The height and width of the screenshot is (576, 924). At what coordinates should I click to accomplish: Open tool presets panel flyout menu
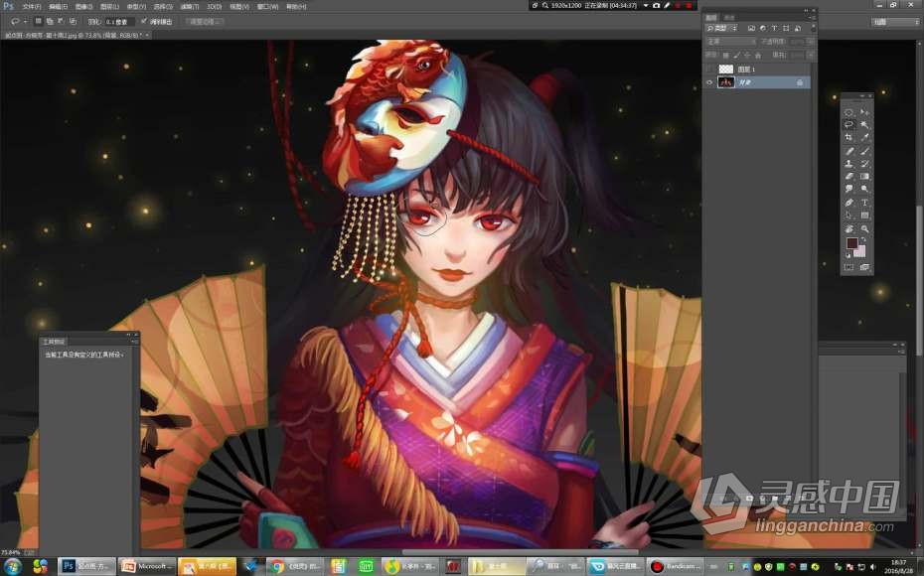(135, 342)
